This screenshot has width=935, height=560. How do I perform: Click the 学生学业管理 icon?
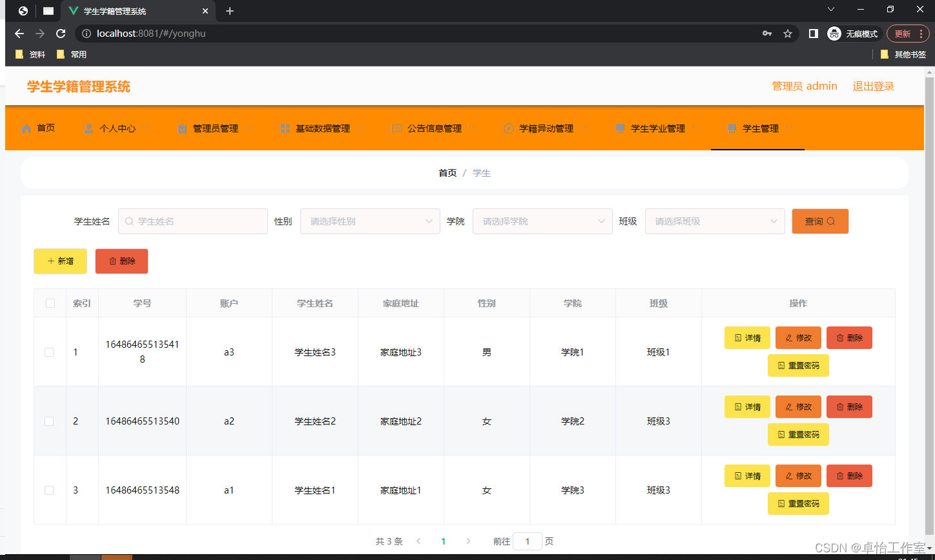tap(620, 128)
